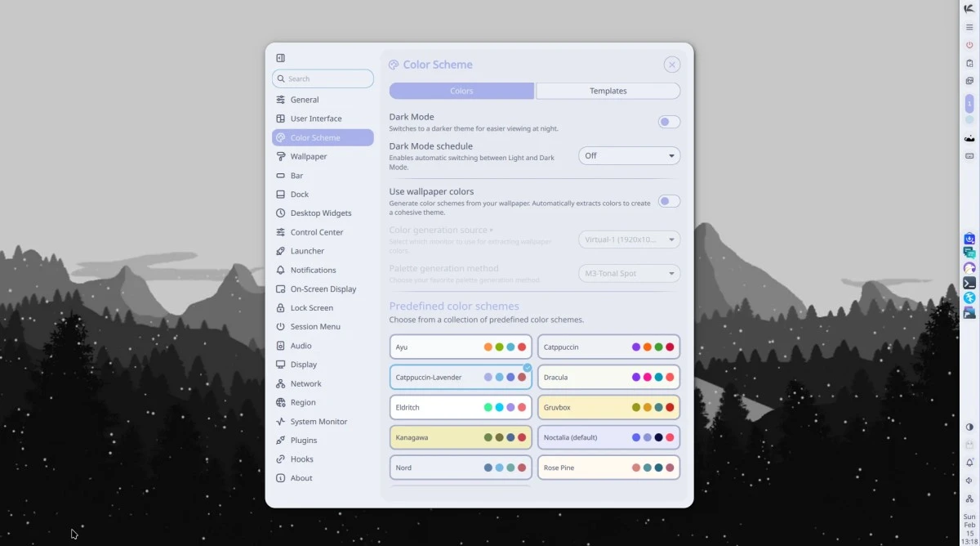Switch to the Templates tab
Screen dimensions: 980x546
coord(608,91)
